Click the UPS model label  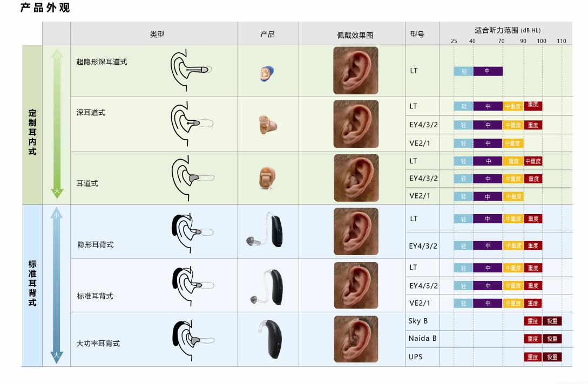pyautogui.click(x=415, y=357)
